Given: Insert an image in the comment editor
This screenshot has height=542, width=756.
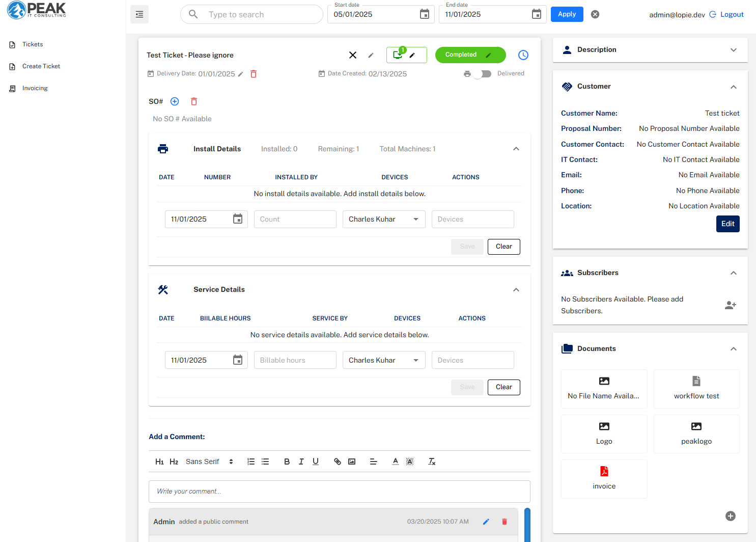Looking at the screenshot, I should [x=351, y=461].
